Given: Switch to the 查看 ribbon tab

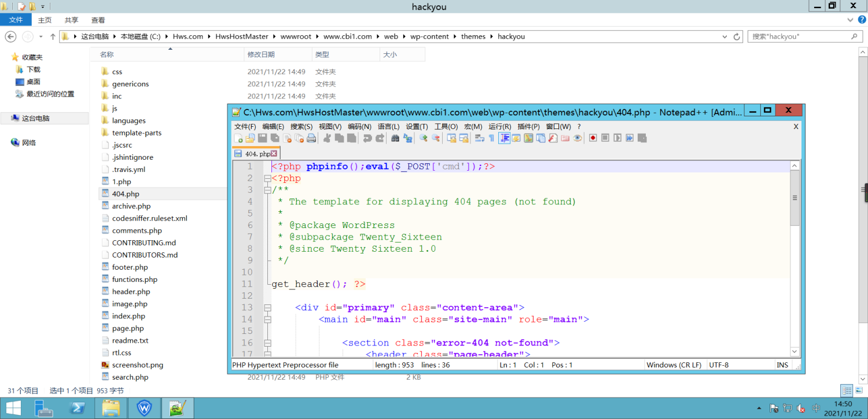Looking at the screenshot, I should [98, 20].
